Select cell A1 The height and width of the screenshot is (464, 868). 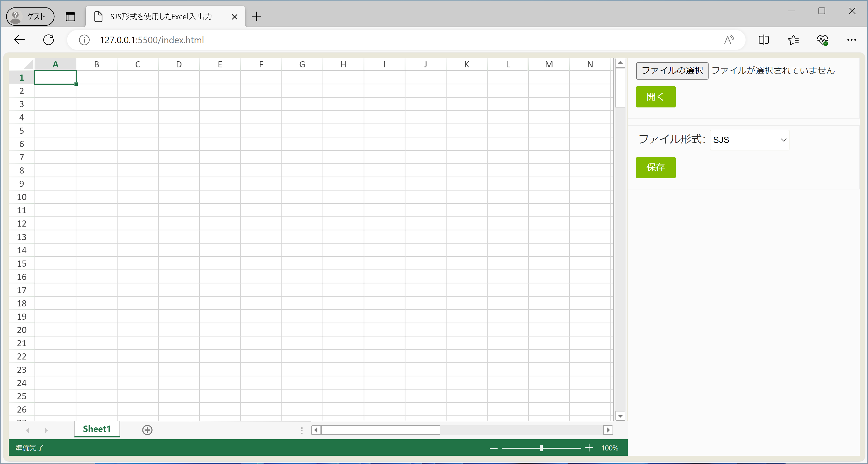pyautogui.click(x=56, y=77)
